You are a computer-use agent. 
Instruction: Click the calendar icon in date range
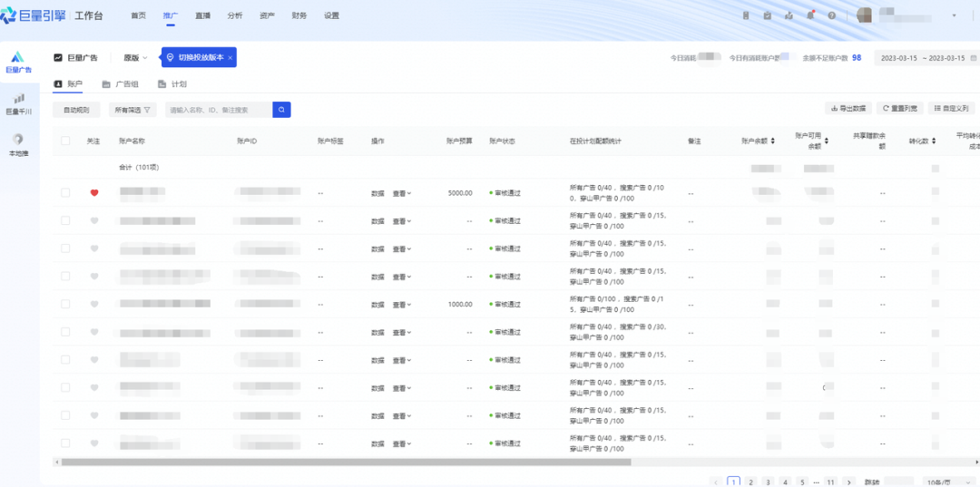(973, 57)
